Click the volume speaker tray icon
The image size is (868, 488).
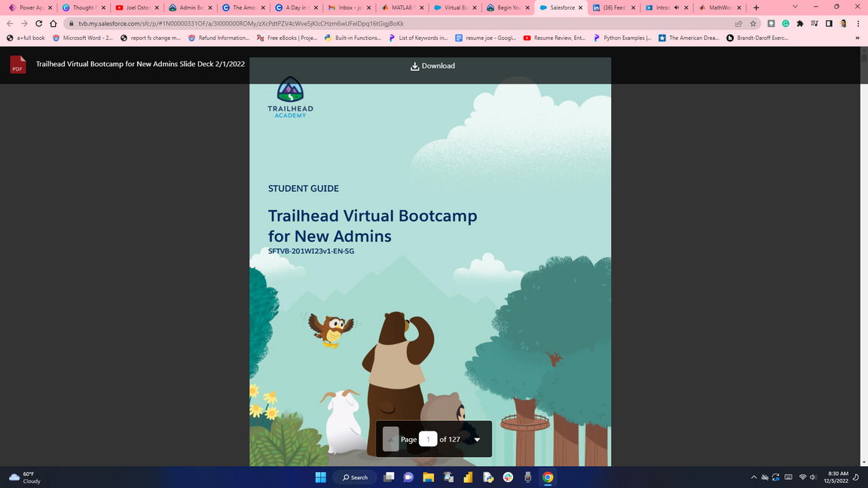pyautogui.click(x=813, y=477)
